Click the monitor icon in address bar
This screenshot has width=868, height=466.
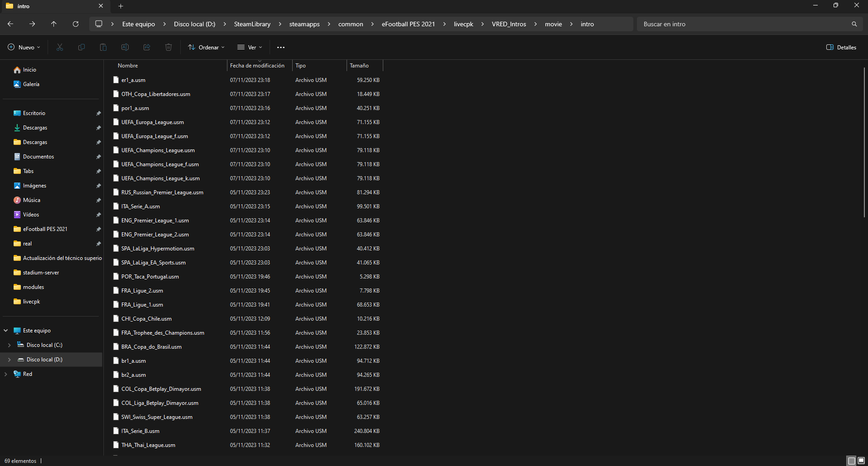(x=99, y=24)
